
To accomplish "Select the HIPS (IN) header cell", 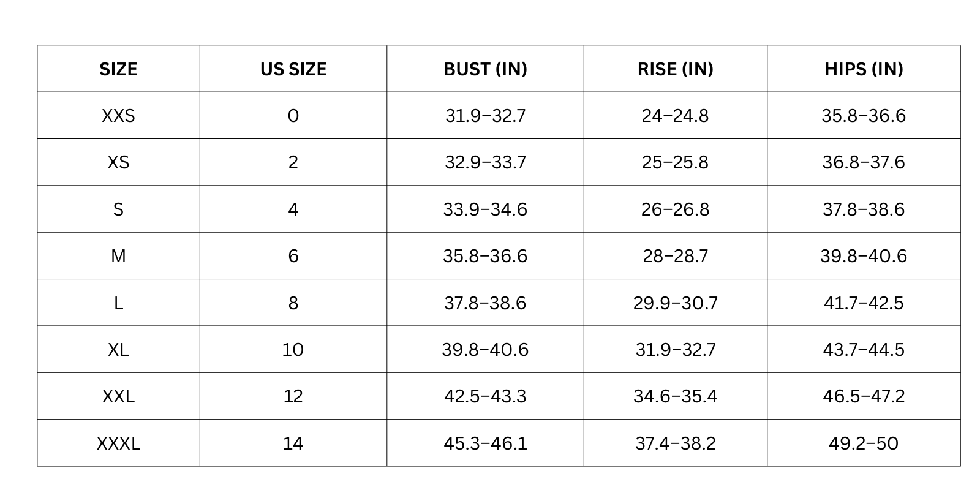I will [x=864, y=69].
